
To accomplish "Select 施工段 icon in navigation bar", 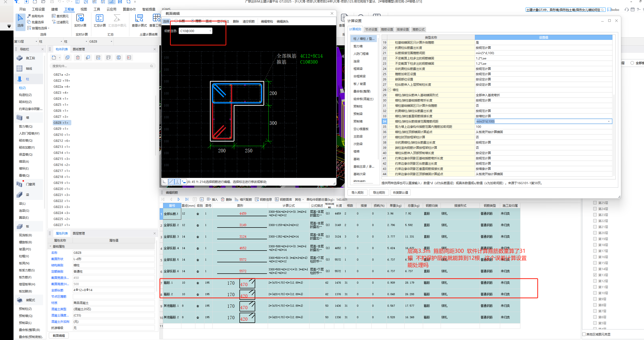I will pyautogui.click(x=20, y=58).
